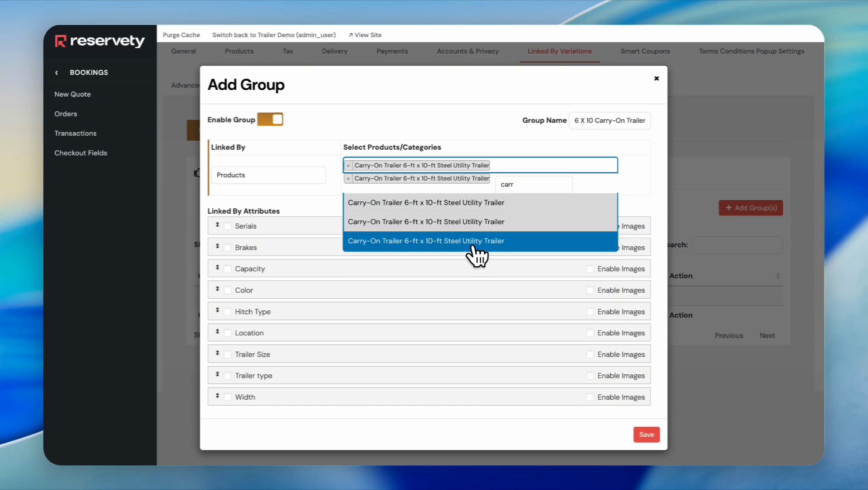Click the reservety logo

tap(99, 41)
